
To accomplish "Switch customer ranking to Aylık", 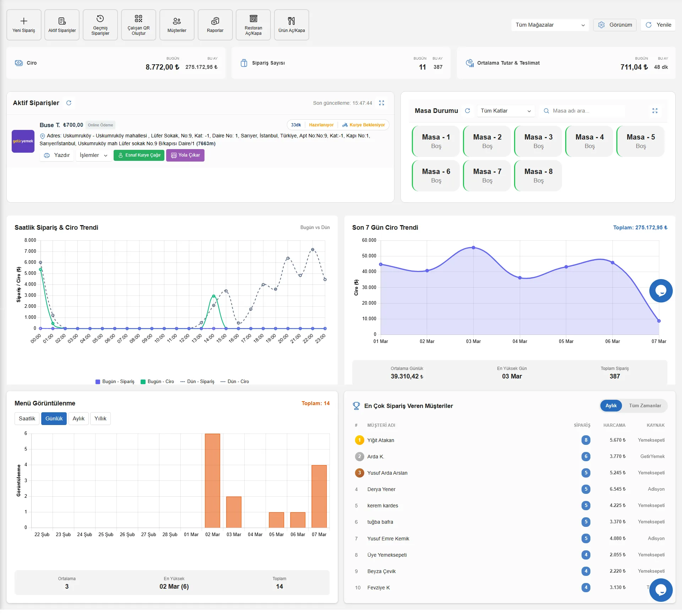I will [611, 406].
